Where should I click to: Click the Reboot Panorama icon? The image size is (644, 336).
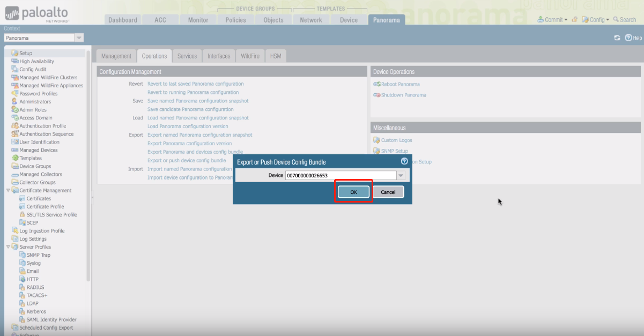376,84
